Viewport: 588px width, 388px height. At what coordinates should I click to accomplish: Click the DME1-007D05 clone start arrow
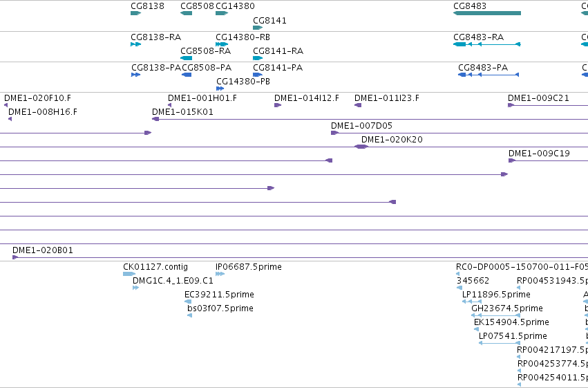pyautogui.click(x=334, y=133)
